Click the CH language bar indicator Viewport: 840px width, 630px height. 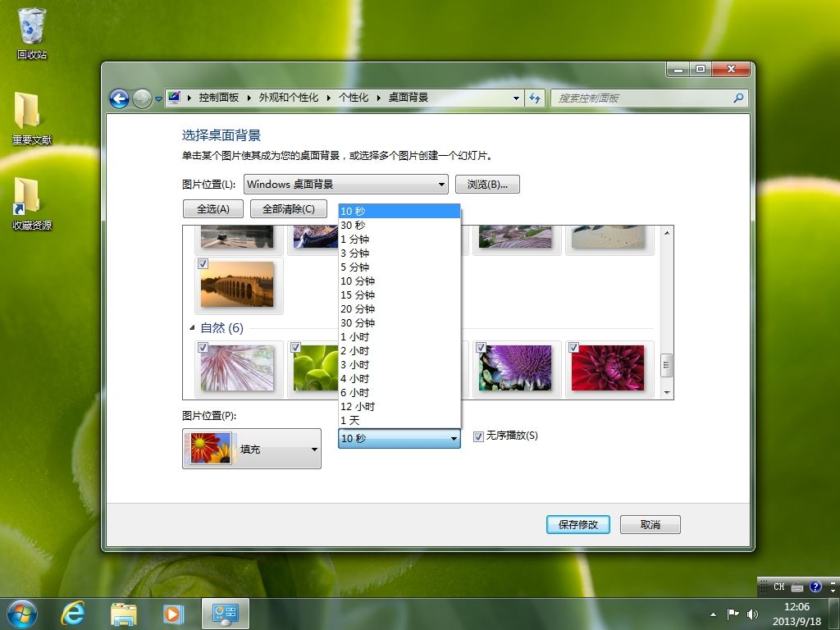pos(778,587)
